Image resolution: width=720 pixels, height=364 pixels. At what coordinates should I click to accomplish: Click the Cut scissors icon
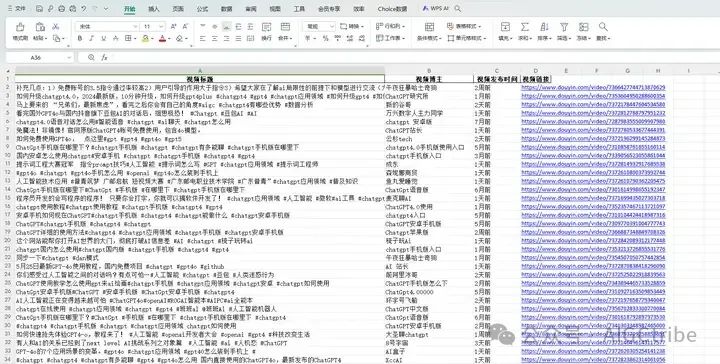(x=56, y=27)
